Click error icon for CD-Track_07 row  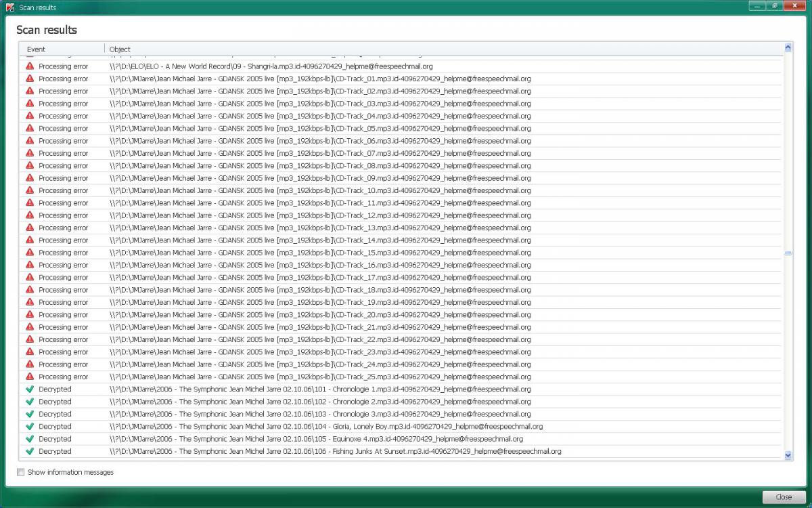coord(30,153)
